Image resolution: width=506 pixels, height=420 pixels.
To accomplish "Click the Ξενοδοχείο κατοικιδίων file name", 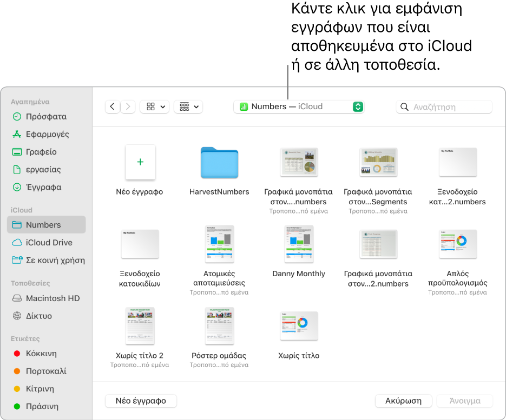I will point(140,278).
